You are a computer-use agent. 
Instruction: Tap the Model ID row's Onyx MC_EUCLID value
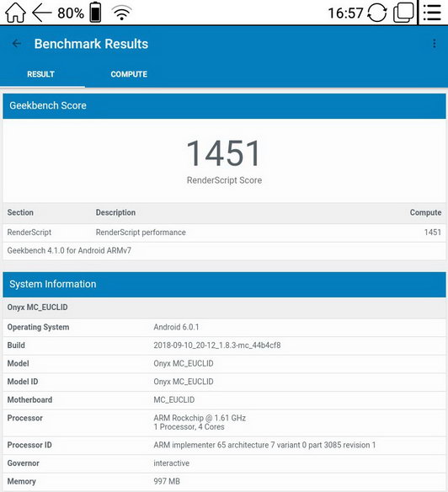click(x=184, y=382)
